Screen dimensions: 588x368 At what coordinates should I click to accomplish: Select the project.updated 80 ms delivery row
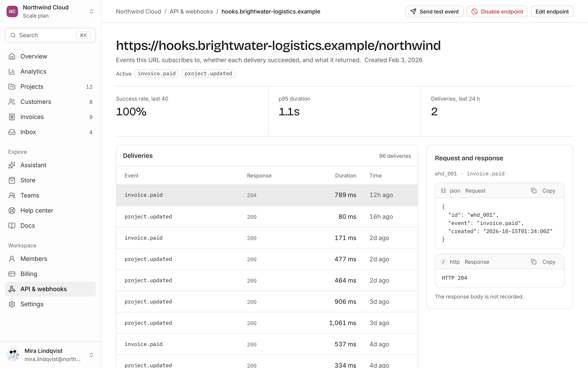[x=267, y=216]
